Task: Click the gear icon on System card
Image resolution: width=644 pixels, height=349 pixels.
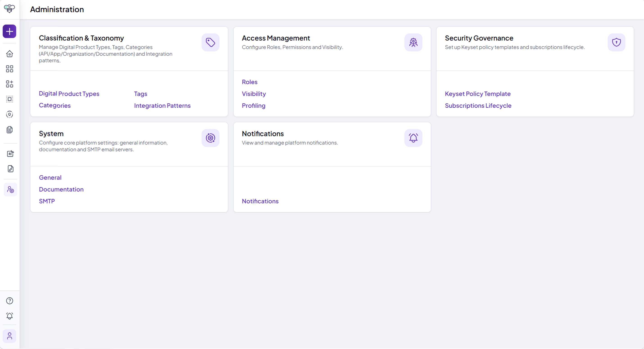Action: pyautogui.click(x=210, y=138)
